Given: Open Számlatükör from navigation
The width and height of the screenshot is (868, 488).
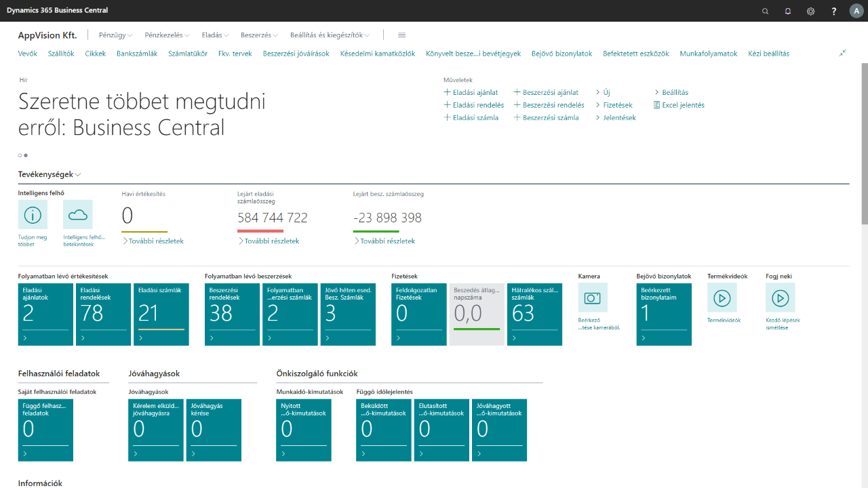Looking at the screenshot, I should tap(188, 54).
